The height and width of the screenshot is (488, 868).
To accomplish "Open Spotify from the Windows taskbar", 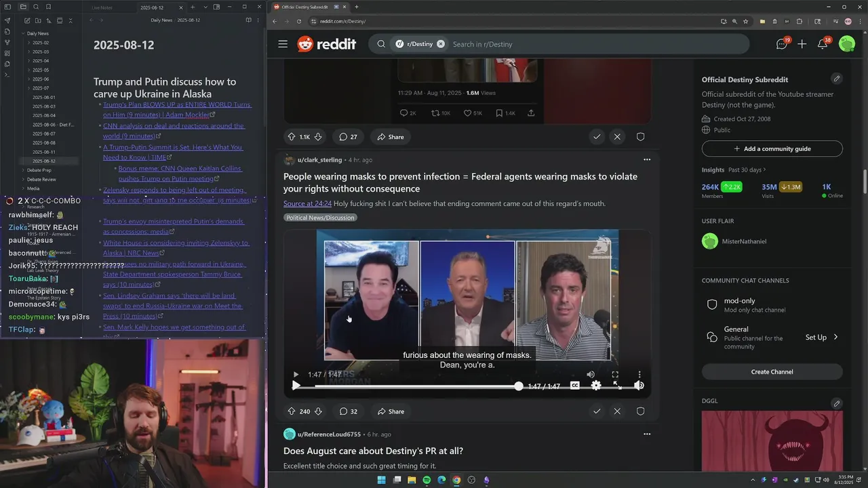I will coord(427,480).
